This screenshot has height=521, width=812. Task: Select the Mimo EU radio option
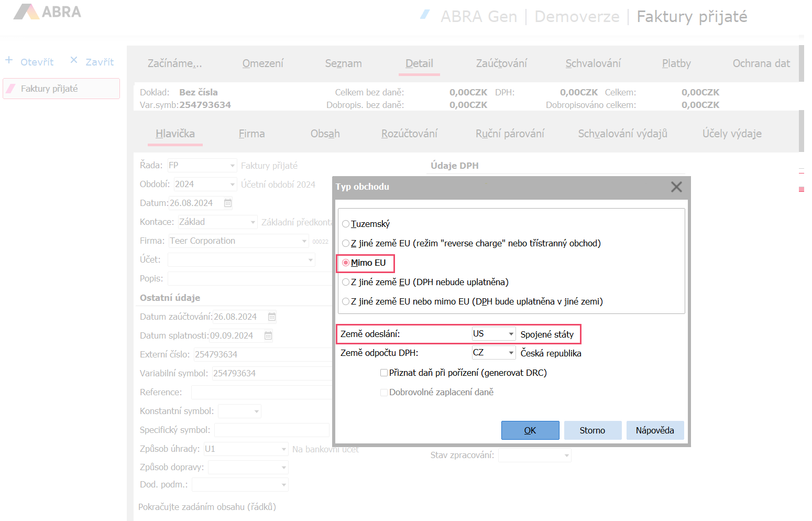point(346,263)
